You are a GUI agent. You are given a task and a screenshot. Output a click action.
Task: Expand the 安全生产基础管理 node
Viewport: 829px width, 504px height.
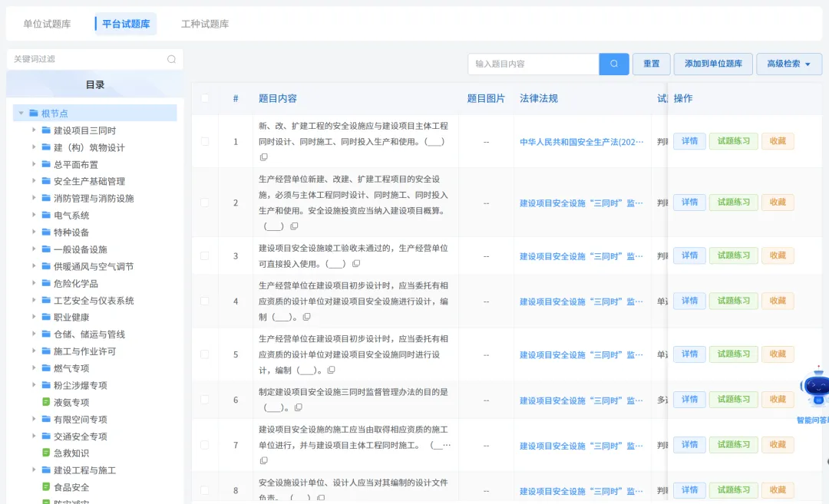click(x=34, y=181)
